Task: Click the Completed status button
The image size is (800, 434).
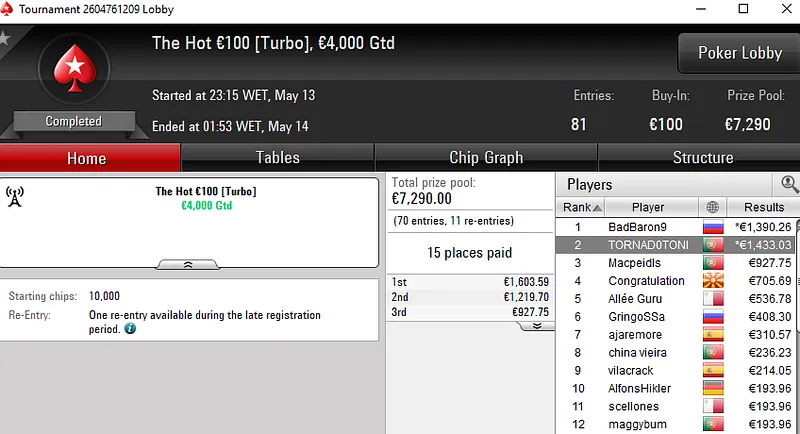Action: (73, 121)
